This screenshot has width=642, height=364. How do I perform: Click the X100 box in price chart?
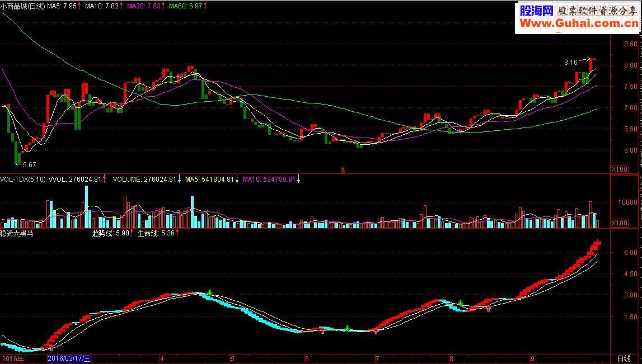pyautogui.click(x=620, y=169)
